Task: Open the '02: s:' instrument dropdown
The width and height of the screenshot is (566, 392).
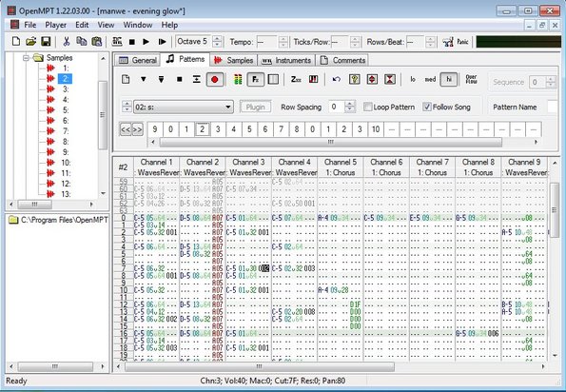Action: (x=184, y=108)
